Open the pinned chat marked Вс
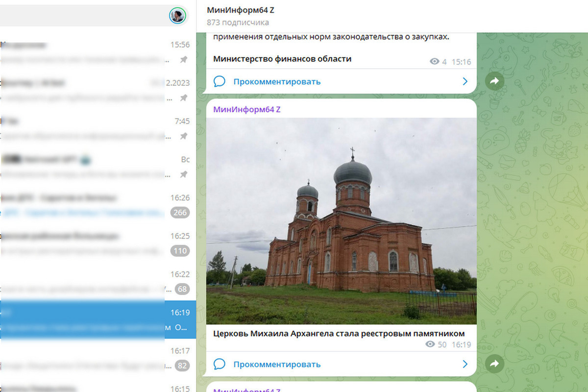This screenshot has height=392, width=588. tap(98, 167)
